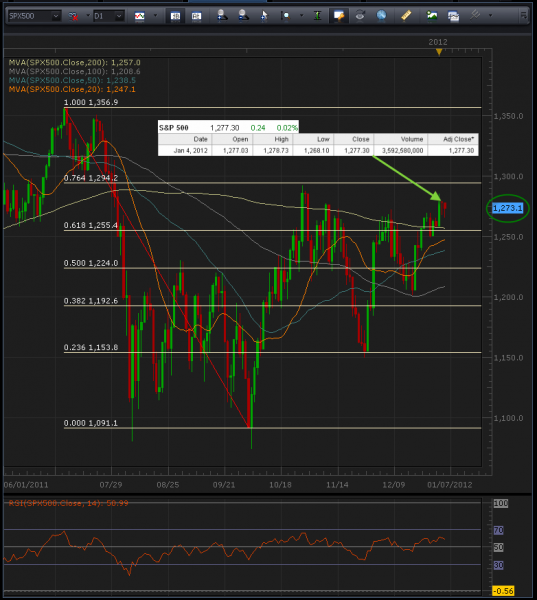Click the chart type line icon
537x600 pixels.
(x=139, y=16)
